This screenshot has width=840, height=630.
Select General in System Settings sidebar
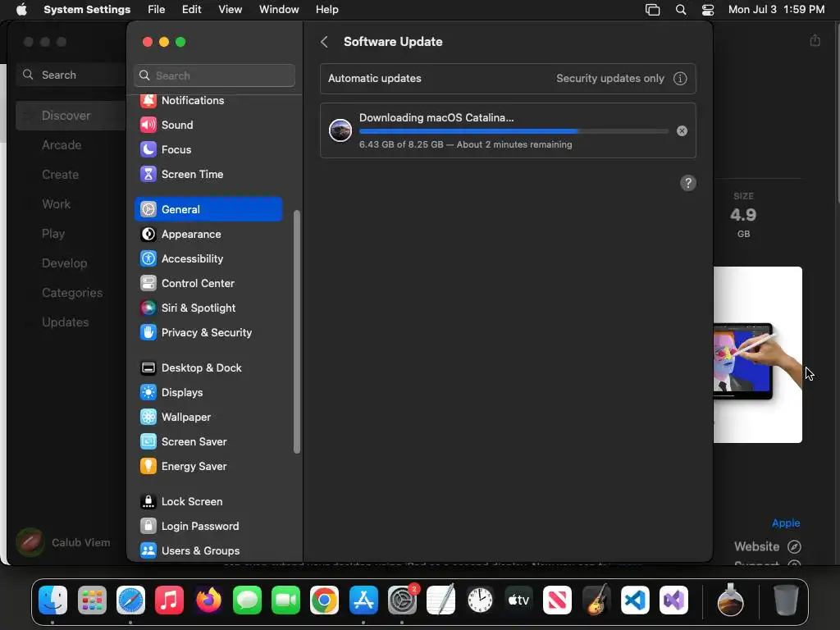tap(208, 209)
